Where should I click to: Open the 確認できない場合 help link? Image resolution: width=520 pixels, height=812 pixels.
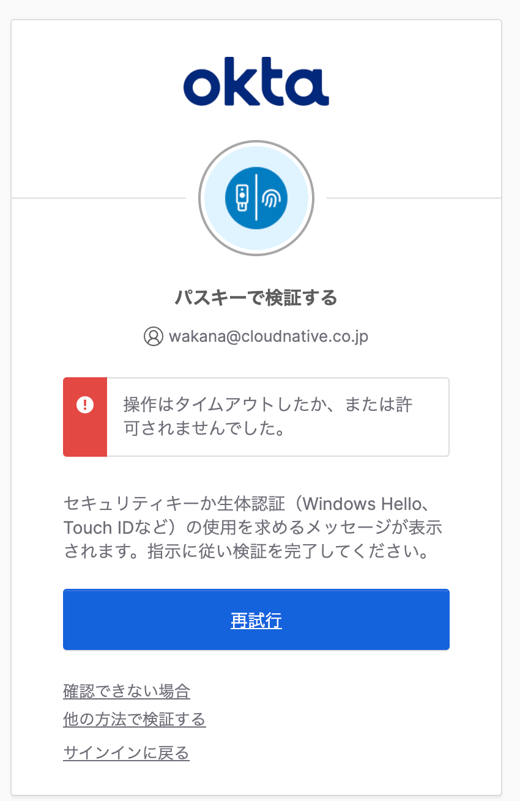[x=127, y=692]
